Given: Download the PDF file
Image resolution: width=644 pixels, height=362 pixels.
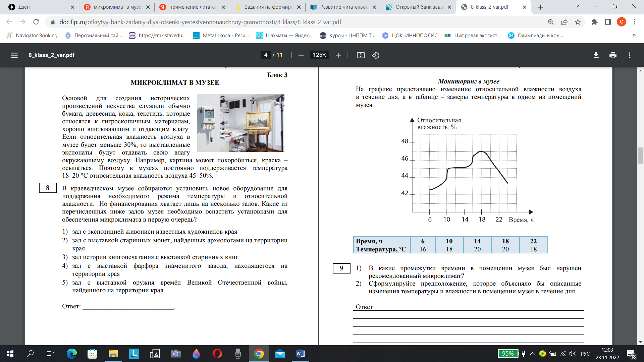Looking at the screenshot, I should [x=596, y=55].
